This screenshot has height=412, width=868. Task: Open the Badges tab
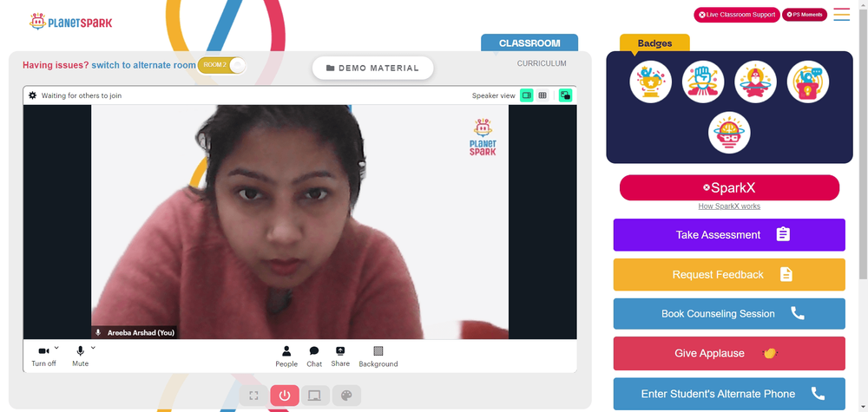pyautogui.click(x=654, y=43)
